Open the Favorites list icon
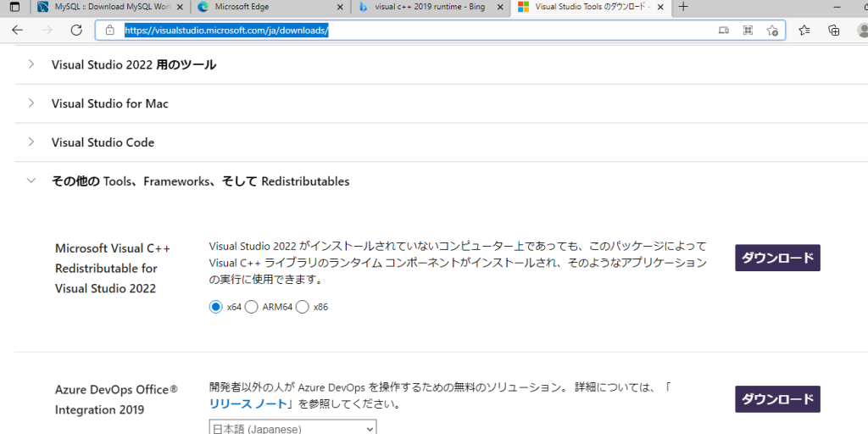Viewport: 868px width, 434px height. (804, 31)
